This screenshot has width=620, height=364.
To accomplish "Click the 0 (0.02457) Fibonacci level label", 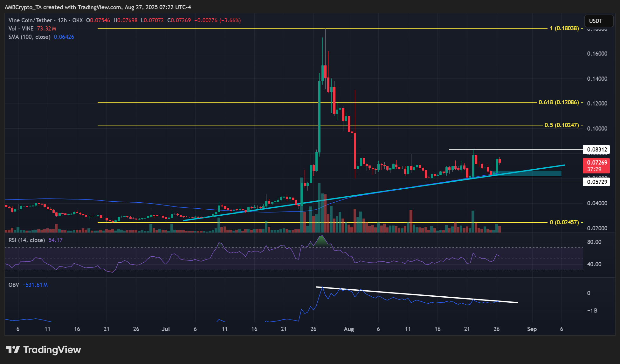I will coord(564,222).
